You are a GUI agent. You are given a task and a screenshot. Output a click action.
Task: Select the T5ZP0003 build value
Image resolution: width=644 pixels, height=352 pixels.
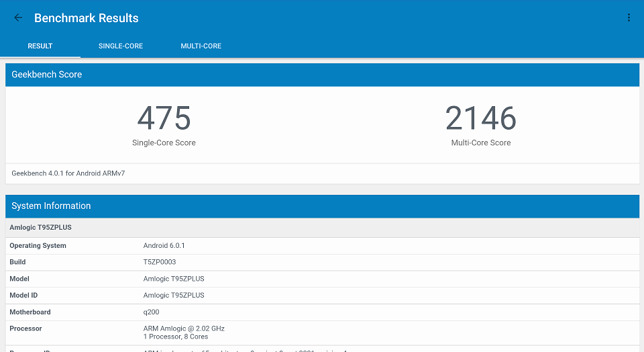160,262
